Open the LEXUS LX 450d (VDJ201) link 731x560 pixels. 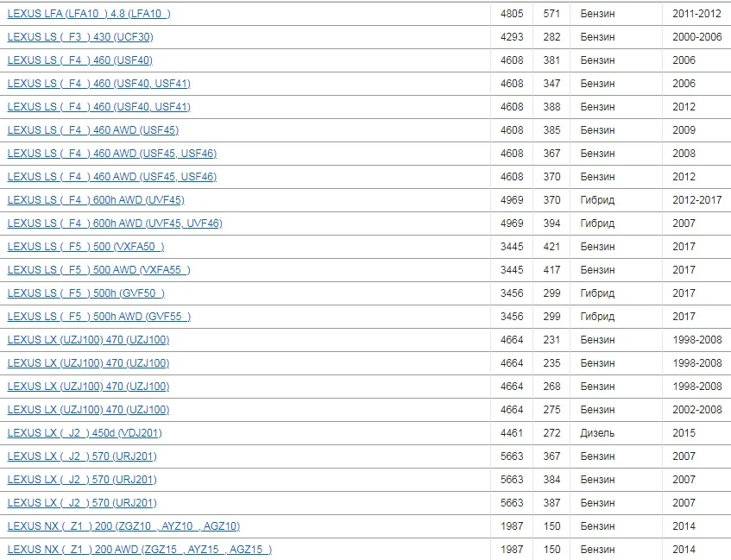pos(85,433)
